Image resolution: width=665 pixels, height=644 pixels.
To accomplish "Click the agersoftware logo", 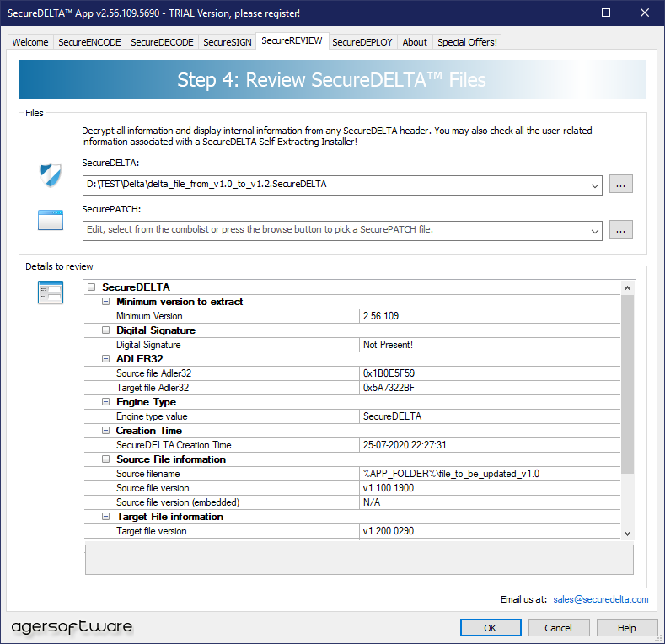I will point(72,627).
